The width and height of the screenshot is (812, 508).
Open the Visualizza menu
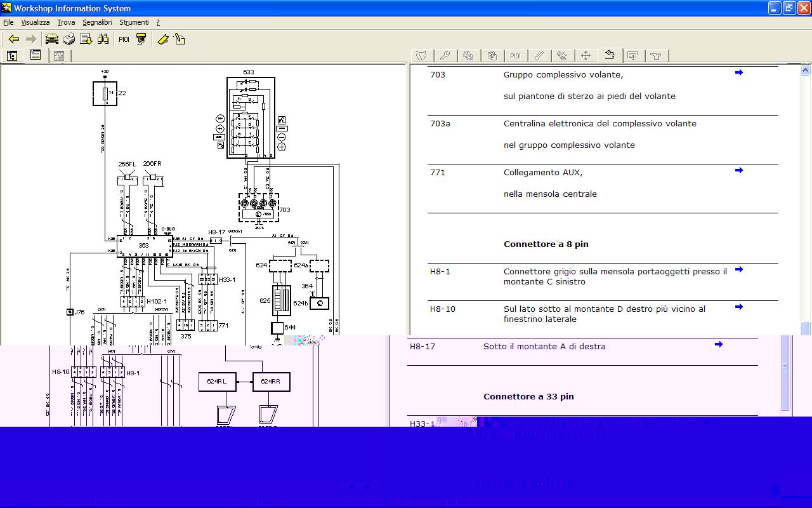point(36,22)
